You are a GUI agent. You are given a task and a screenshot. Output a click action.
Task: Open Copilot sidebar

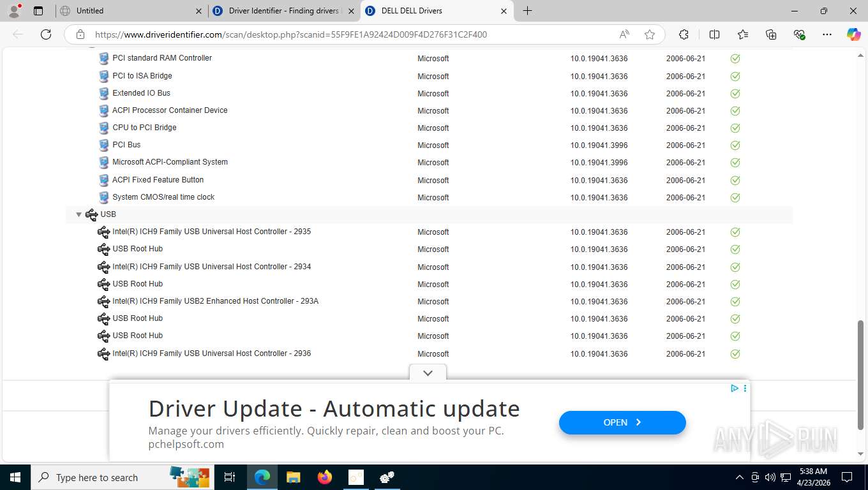point(854,34)
